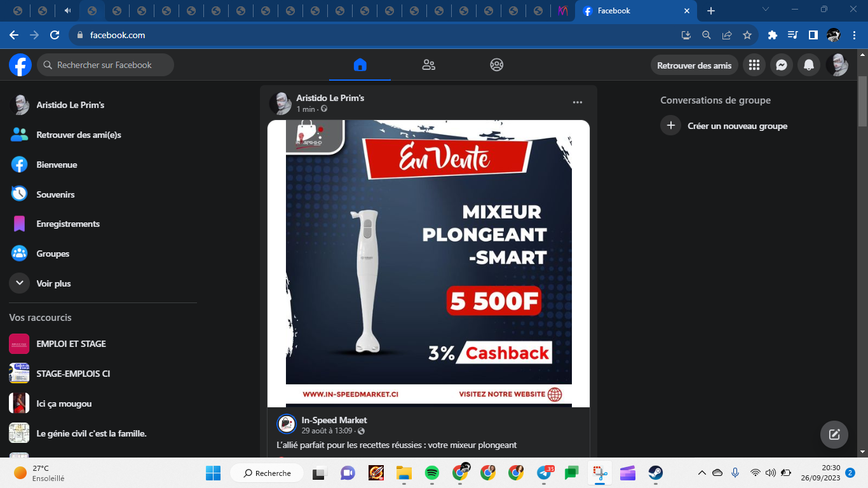The image size is (868, 488).
Task: Click the new message compose icon
Action: pos(834,435)
